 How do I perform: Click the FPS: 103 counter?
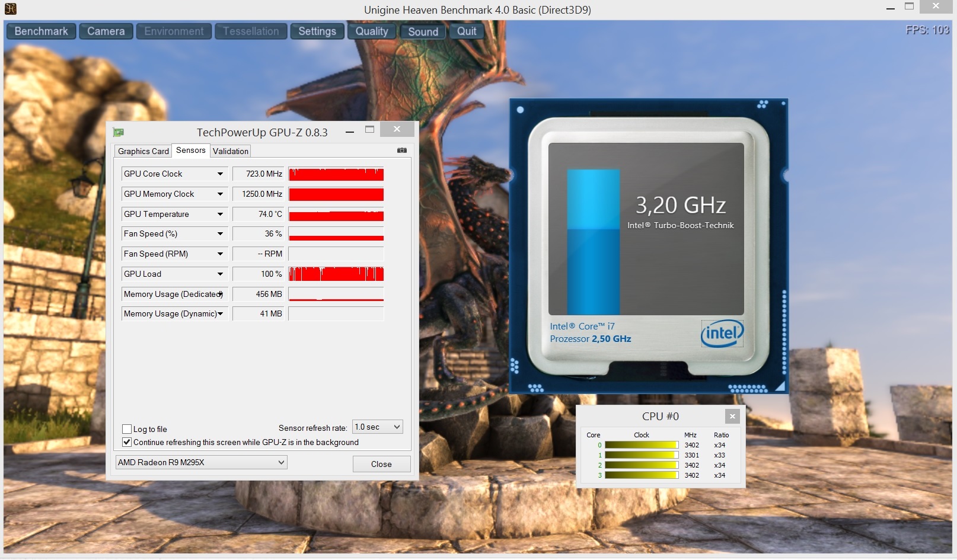coord(927,30)
